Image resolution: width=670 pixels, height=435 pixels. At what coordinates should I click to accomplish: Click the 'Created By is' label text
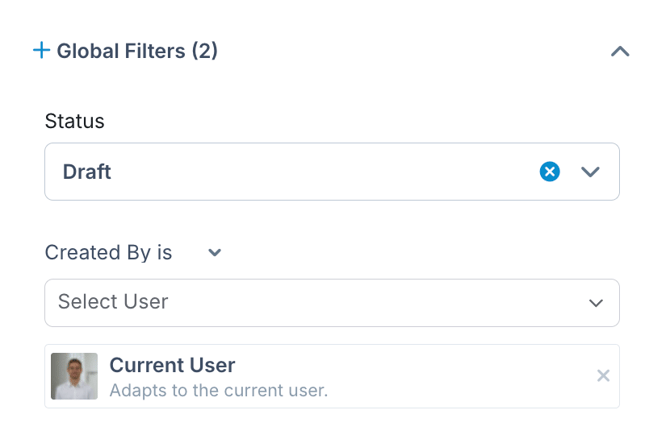pyautogui.click(x=109, y=253)
